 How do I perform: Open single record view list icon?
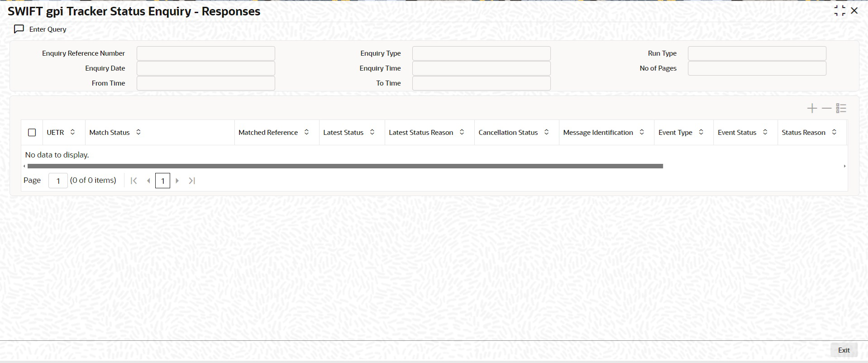[841, 108]
